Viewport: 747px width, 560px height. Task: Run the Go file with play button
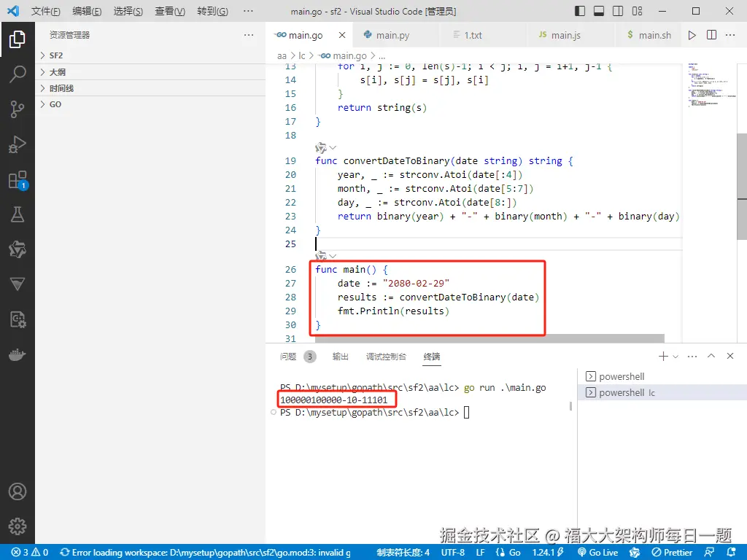pos(692,35)
